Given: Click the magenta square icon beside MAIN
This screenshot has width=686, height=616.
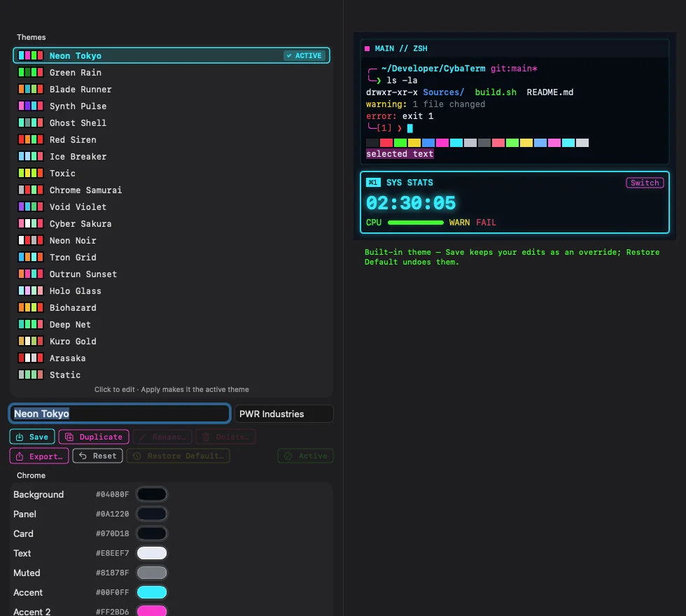Looking at the screenshot, I should 367,48.
